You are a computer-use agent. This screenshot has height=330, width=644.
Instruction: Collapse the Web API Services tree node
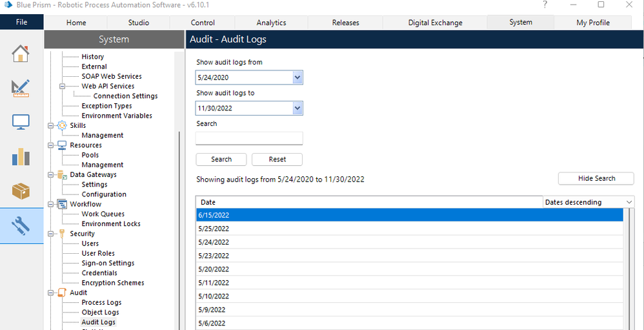coord(63,86)
